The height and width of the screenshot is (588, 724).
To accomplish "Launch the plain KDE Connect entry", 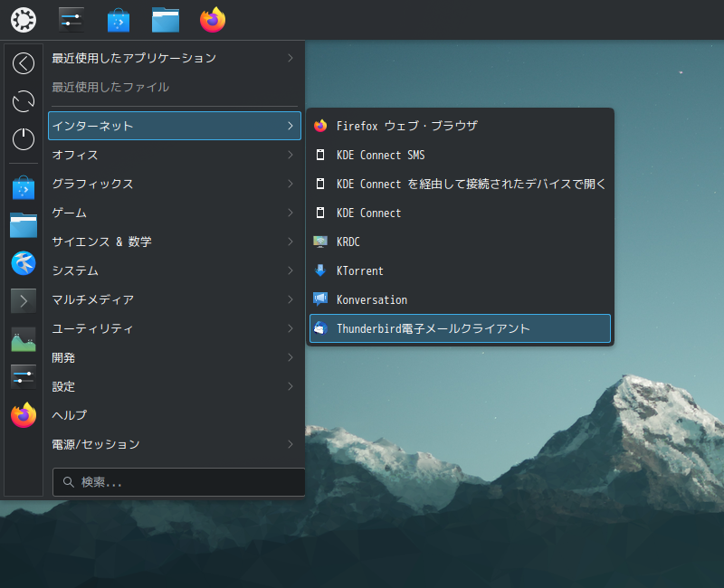I will 460,213.
